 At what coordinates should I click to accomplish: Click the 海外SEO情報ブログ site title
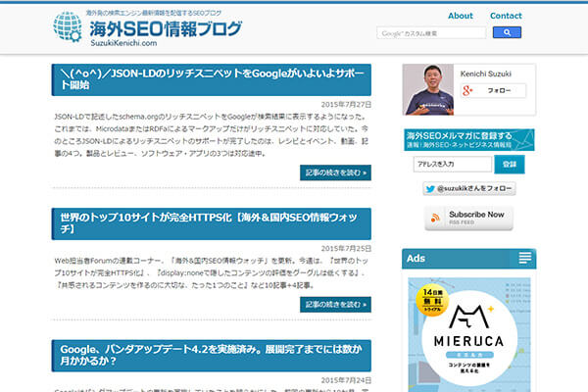166,28
